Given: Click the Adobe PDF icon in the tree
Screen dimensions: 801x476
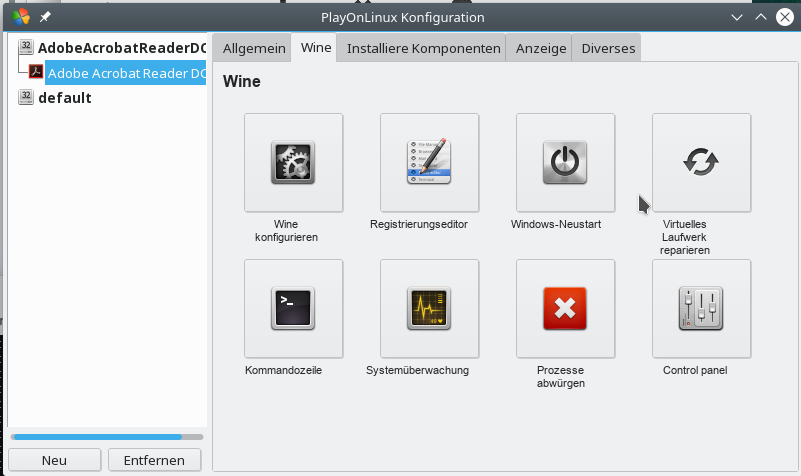Looking at the screenshot, I should (x=36, y=71).
